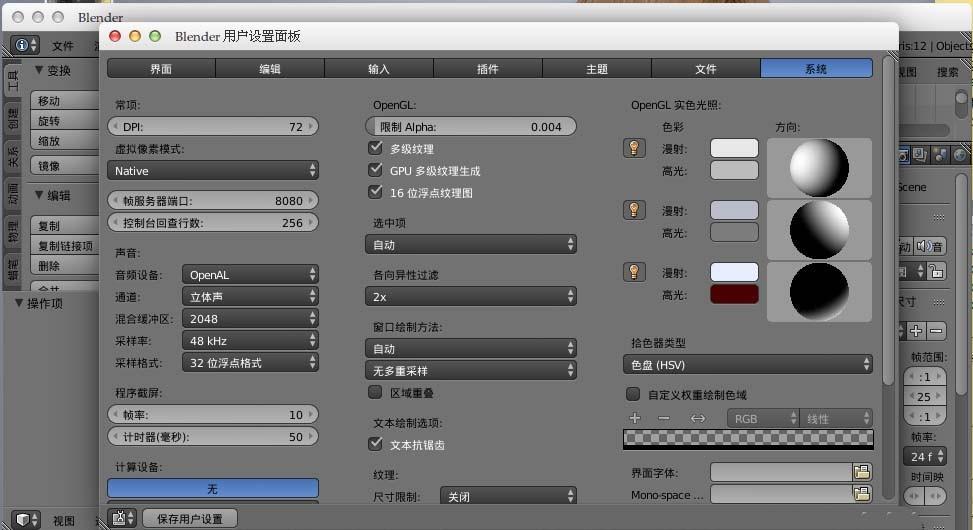The image size is (973, 530).
Task: Click the 控制台回查行数 256 field
Action: 213,222
